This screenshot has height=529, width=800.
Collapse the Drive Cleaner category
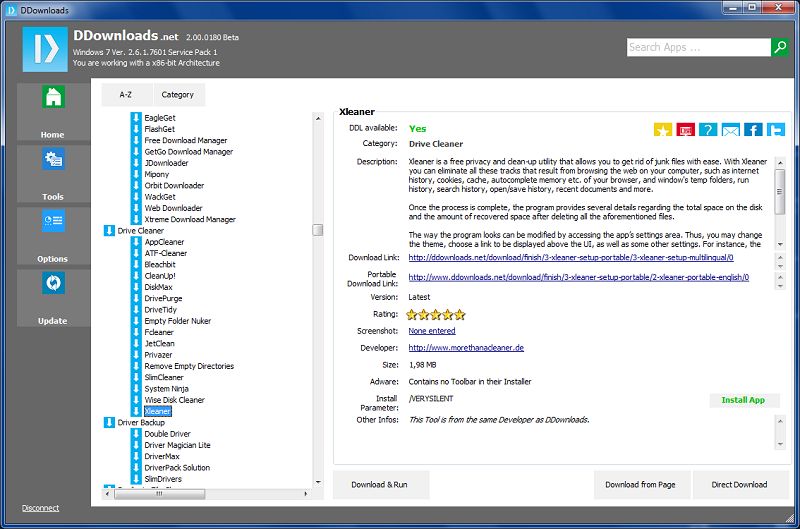pos(109,231)
